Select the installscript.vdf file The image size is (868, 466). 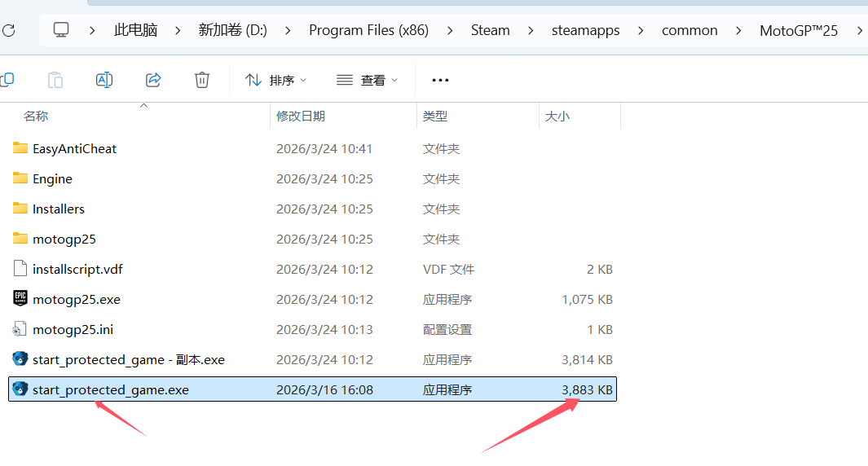pyautogui.click(x=77, y=269)
